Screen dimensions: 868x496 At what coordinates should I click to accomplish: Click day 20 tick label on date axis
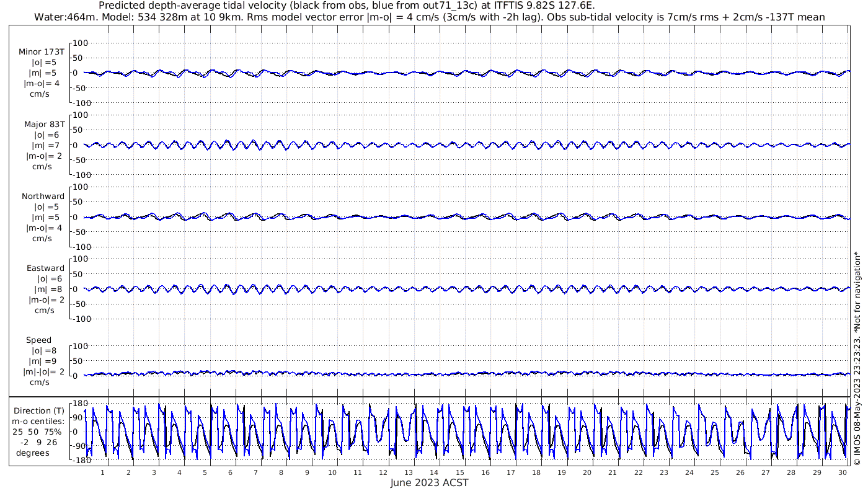[x=587, y=472]
